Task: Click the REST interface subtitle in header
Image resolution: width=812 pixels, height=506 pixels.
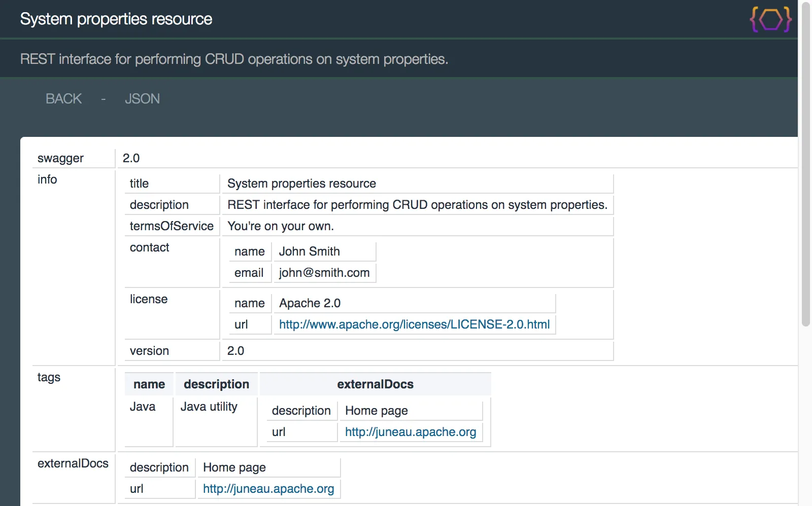Action: (234, 59)
